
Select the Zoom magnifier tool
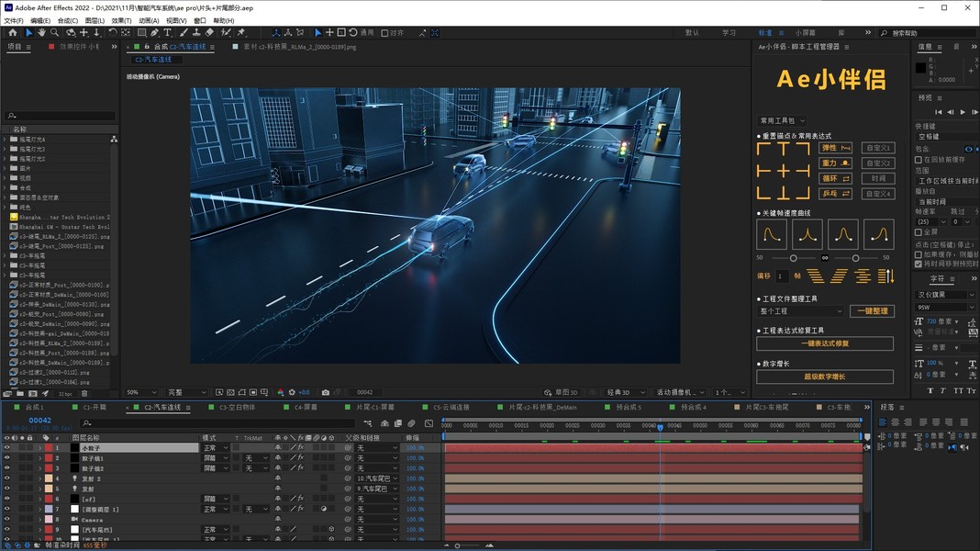pos(56,33)
